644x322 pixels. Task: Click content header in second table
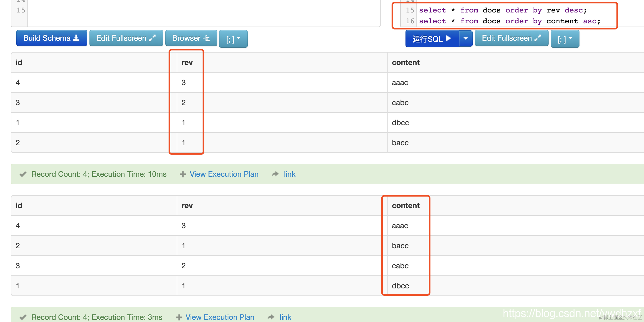tap(405, 206)
